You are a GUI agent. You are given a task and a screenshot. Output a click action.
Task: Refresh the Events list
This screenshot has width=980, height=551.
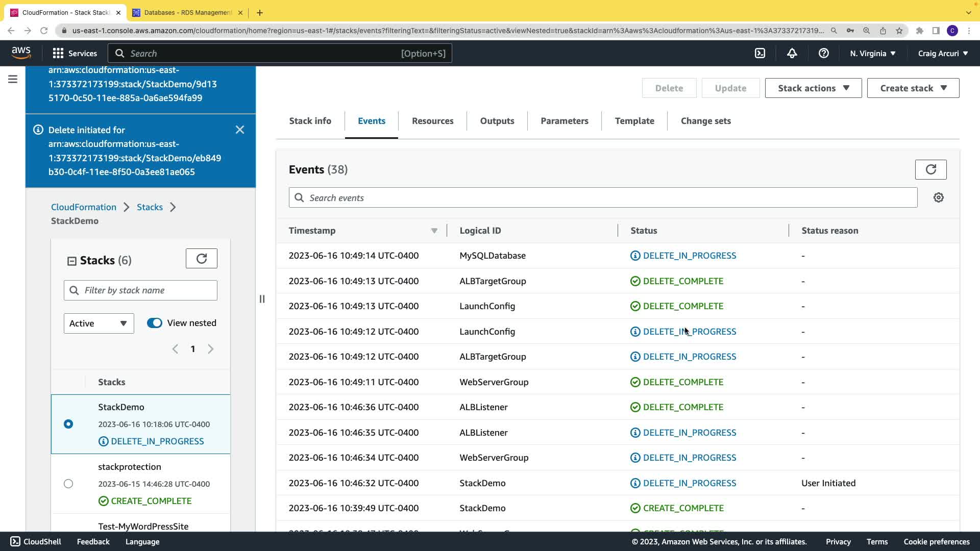(930, 169)
